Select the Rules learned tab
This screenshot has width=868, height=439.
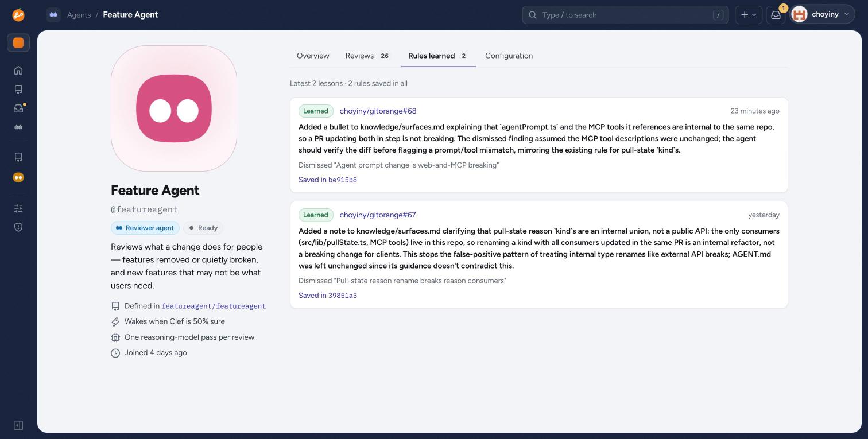tap(439, 56)
